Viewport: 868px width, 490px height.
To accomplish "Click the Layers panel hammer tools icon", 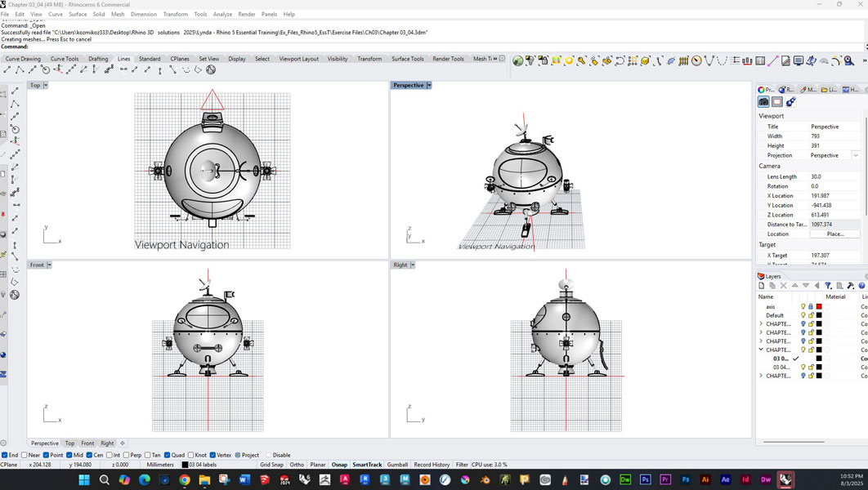I will pos(851,286).
